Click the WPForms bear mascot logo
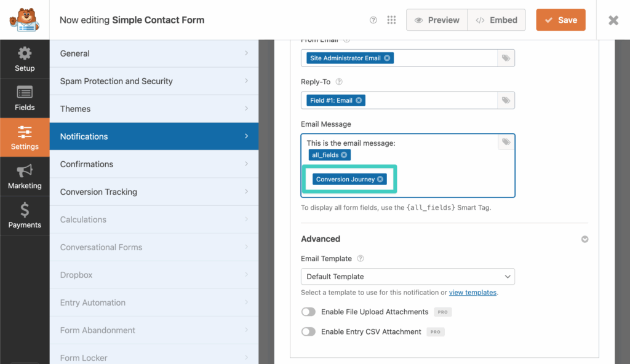The image size is (630, 364). [24, 20]
